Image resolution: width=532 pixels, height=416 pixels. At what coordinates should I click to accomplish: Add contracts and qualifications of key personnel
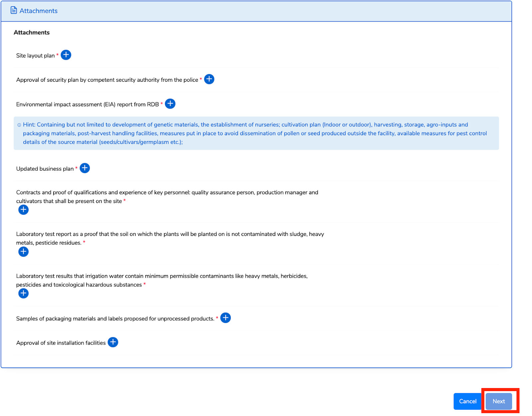(23, 210)
